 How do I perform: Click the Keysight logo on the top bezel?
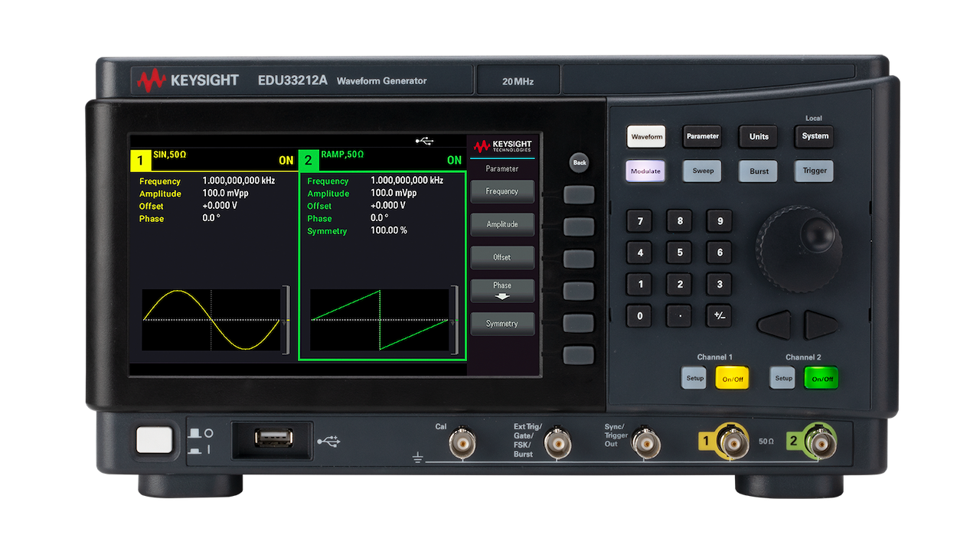(x=188, y=80)
